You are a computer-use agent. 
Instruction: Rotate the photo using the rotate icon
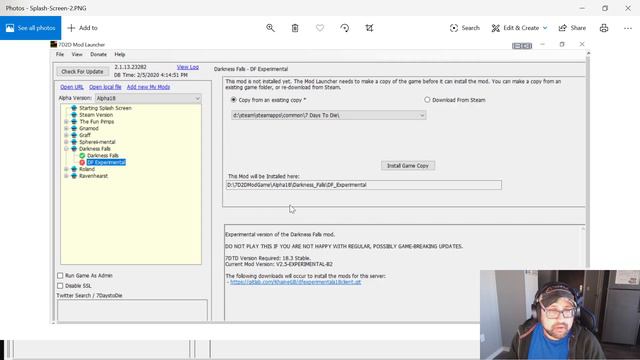(x=344, y=28)
